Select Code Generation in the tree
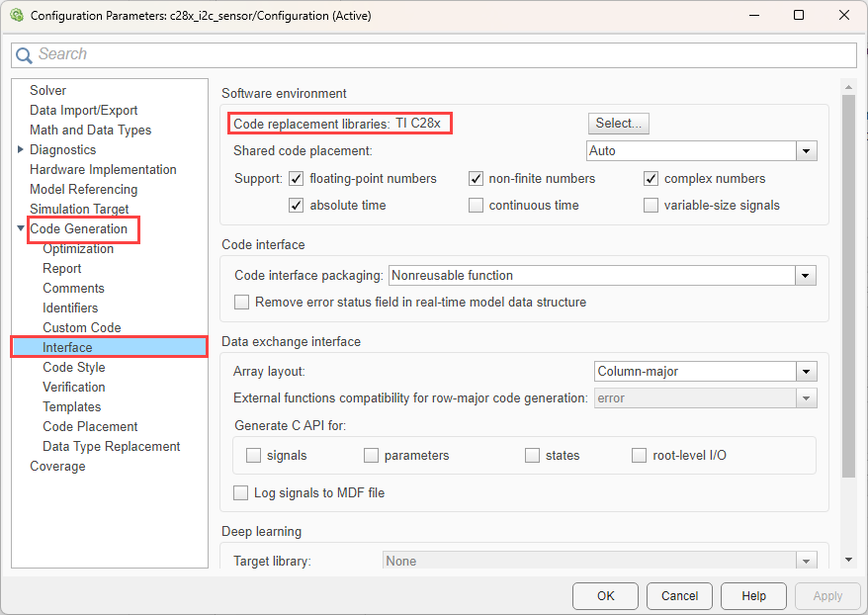The width and height of the screenshot is (868, 615). [79, 228]
